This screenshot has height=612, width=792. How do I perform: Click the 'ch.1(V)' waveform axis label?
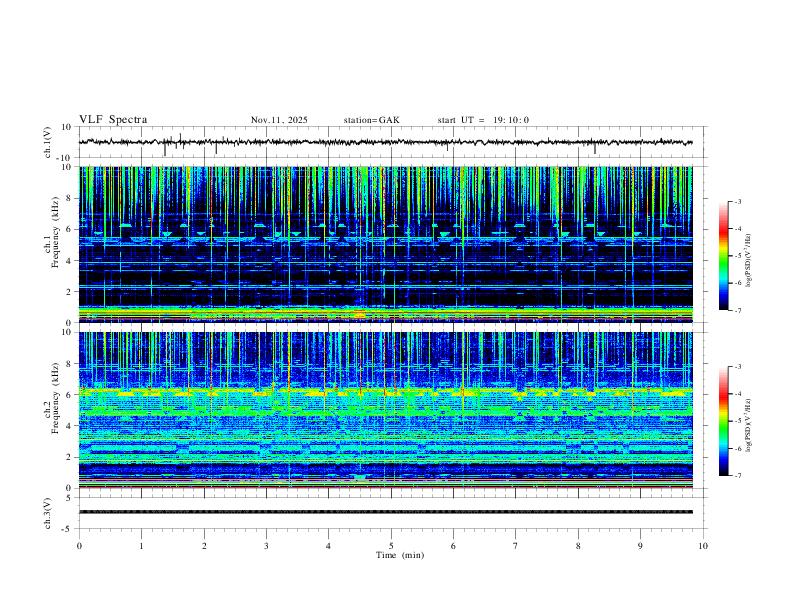click(x=48, y=142)
